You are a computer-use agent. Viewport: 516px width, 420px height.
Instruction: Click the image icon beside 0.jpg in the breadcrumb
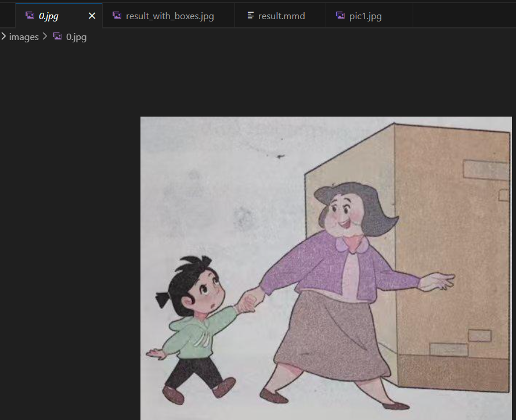(x=57, y=36)
